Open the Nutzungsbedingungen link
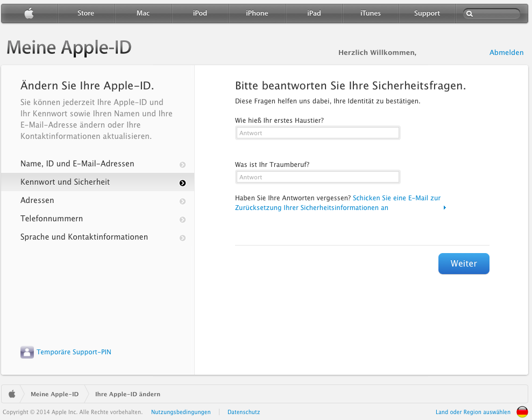Screen dimensions: 532x420 pos(181,412)
